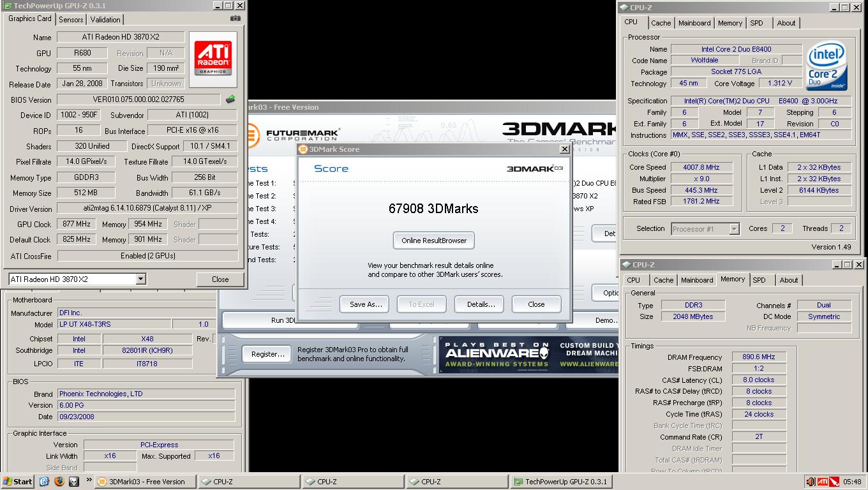
Task: Open Memory tab in the upper CPU-Z window
Action: point(730,23)
